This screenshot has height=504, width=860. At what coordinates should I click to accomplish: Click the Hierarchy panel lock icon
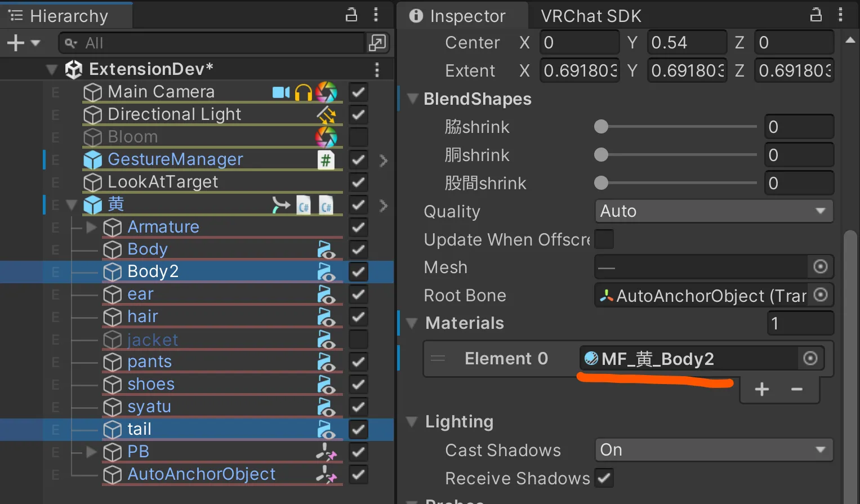tap(351, 15)
